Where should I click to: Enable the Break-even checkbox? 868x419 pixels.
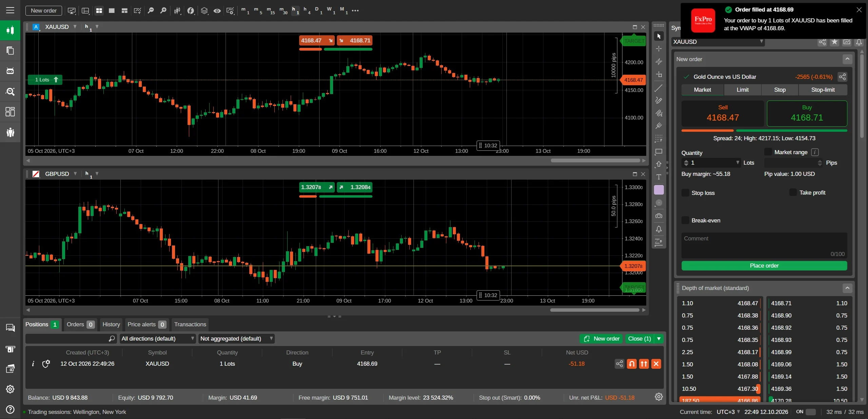(x=685, y=220)
